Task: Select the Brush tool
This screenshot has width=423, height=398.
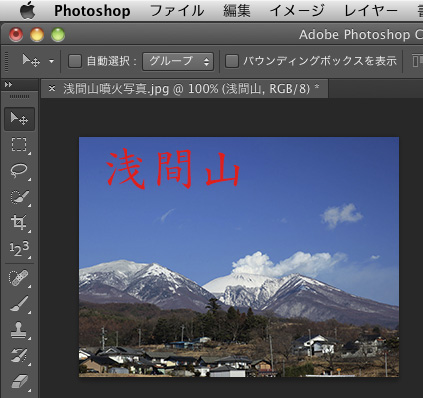Action: pos(19,304)
